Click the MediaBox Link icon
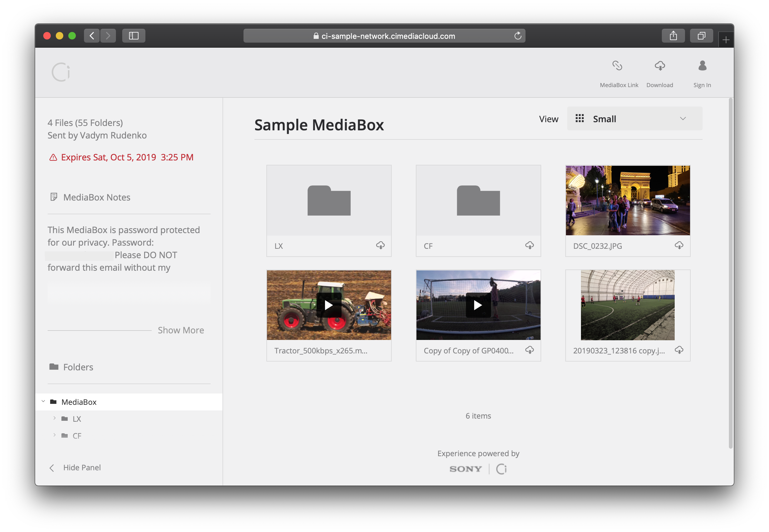Screen dimensions: 769x532 [x=618, y=66]
